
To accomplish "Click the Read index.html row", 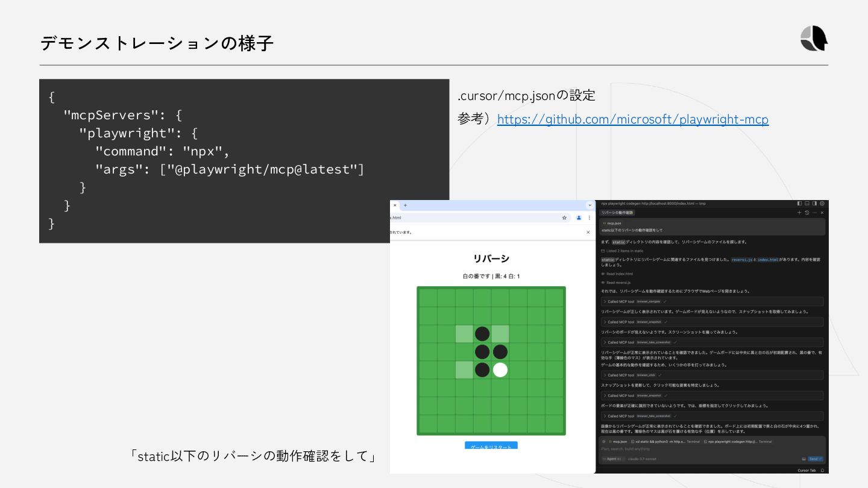I will coord(617,274).
